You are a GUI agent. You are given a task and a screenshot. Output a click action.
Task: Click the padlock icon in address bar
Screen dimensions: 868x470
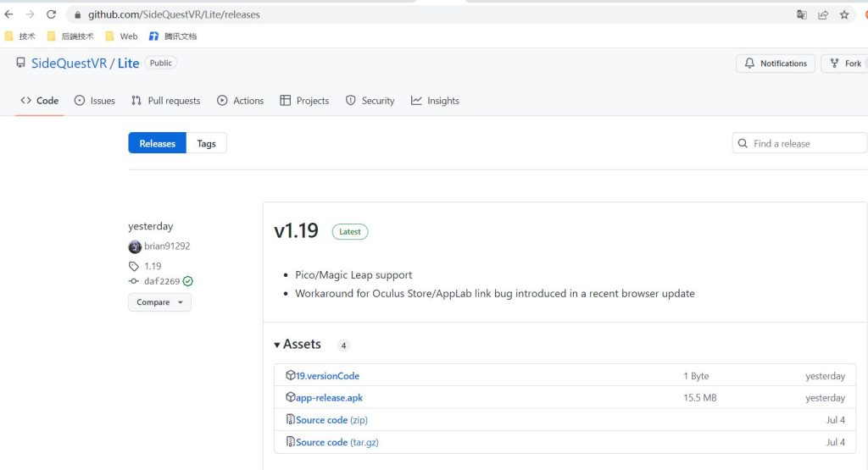pos(77,15)
